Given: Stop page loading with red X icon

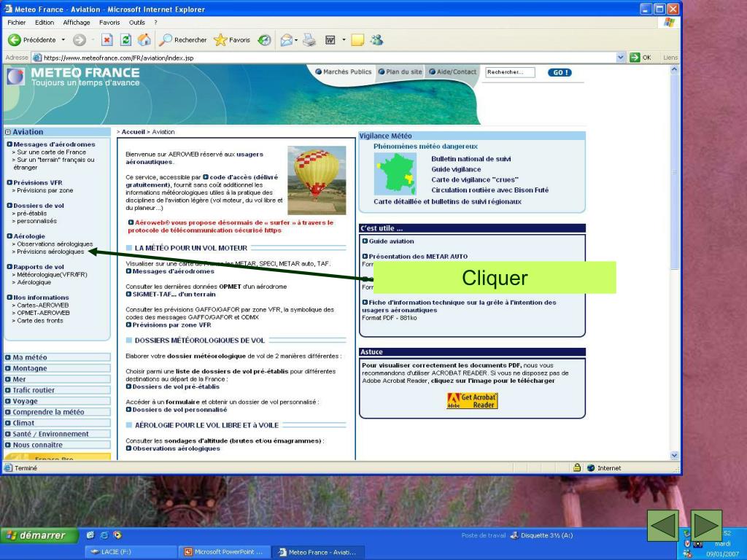Looking at the screenshot, I should [x=107, y=40].
